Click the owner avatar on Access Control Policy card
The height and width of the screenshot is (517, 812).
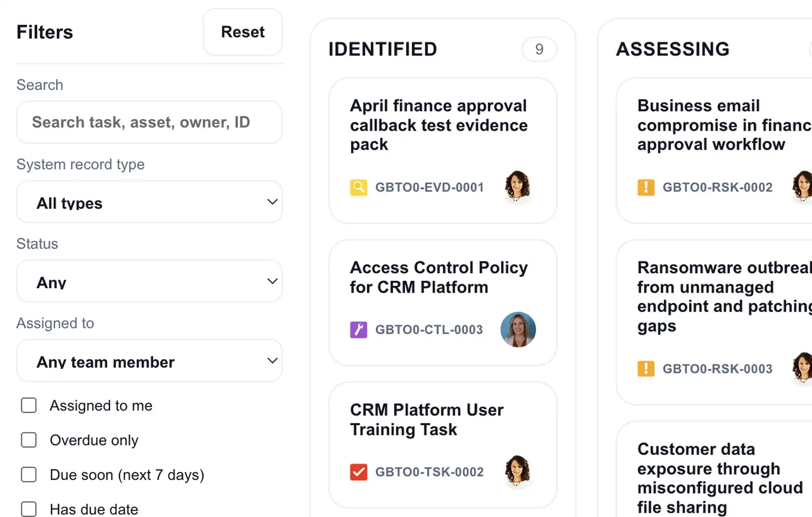pos(518,329)
